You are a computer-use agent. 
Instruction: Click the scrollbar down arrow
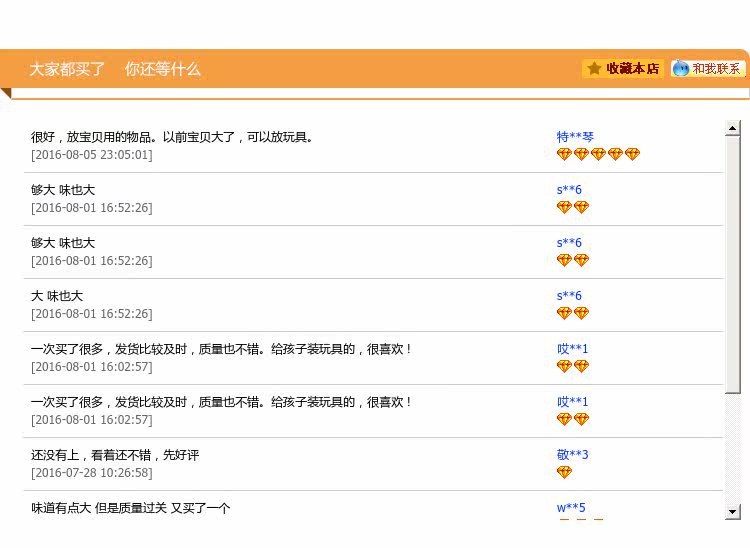733,511
